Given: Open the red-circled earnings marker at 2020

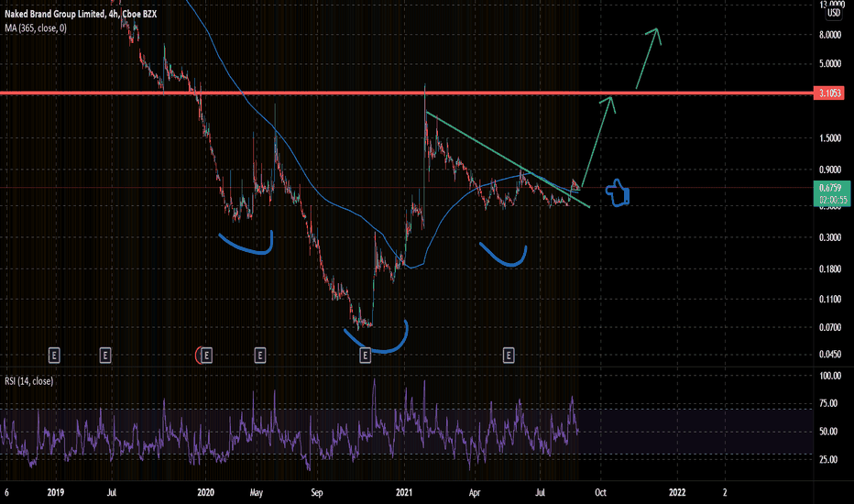Looking at the screenshot, I should [205, 356].
